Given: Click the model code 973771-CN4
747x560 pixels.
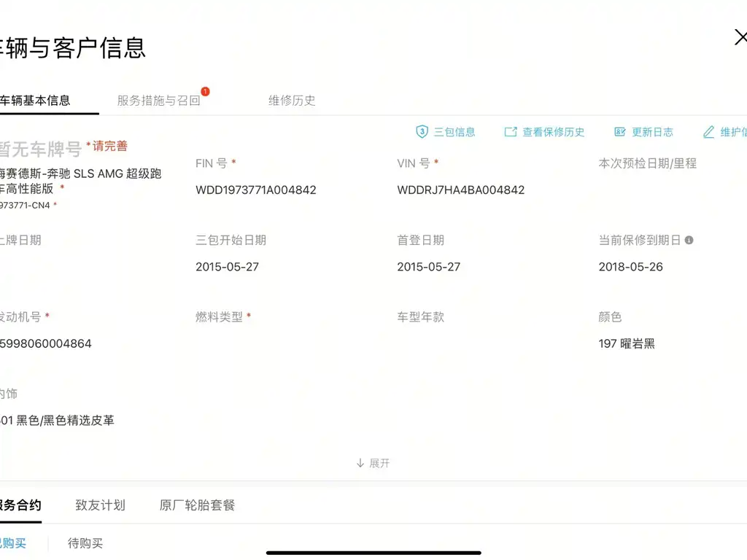Looking at the screenshot, I should pyautogui.click(x=25, y=205).
